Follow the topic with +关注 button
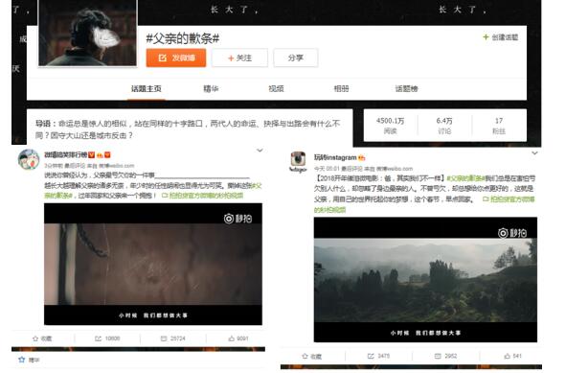This screenshot has width=588, height=373. tap(239, 58)
